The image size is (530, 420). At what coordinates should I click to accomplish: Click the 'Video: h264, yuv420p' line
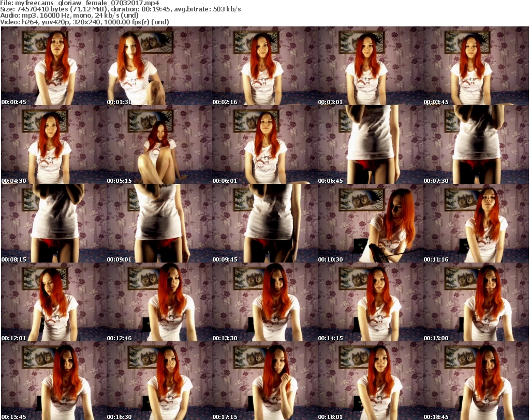pyautogui.click(x=84, y=22)
